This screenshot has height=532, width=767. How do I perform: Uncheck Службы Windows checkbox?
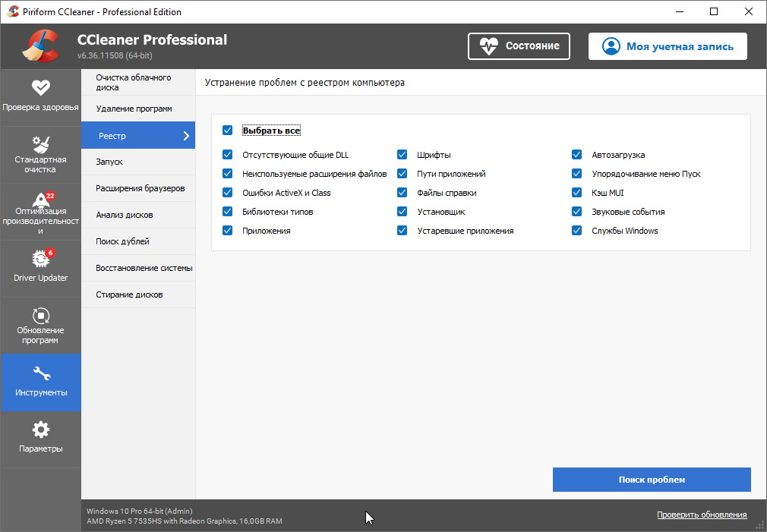(576, 231)
